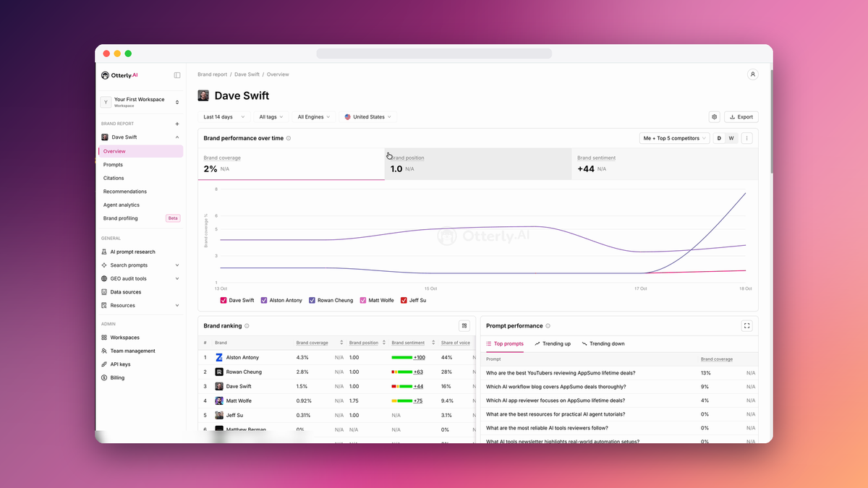Open the All tags filter dropdown

(x=271, y=116)
